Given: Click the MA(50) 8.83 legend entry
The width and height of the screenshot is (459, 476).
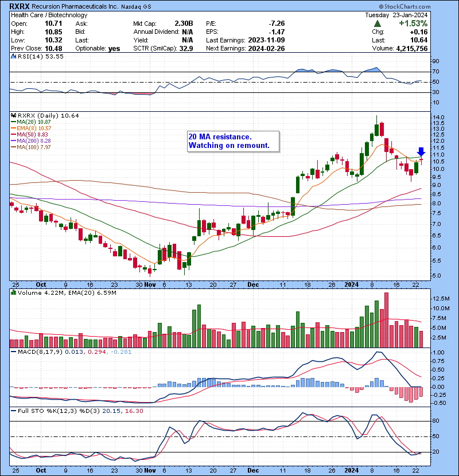Looking at the screenshot, I should 32,134.
